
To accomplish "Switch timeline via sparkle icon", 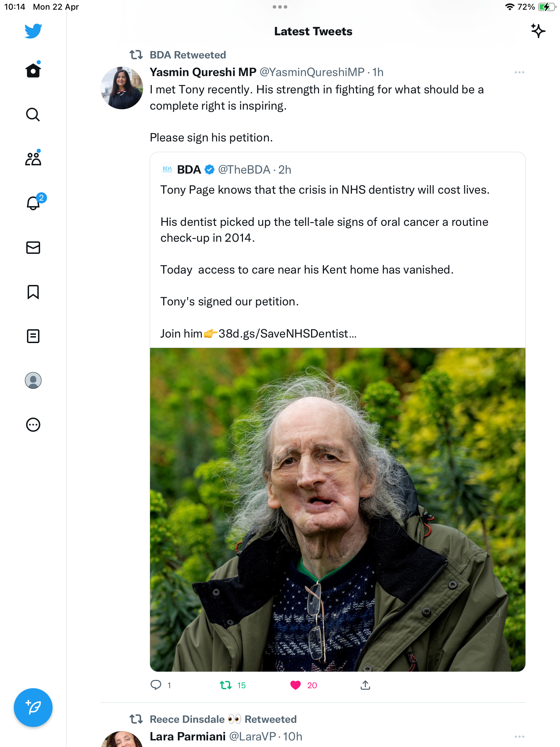I will (x=538, y=31).
